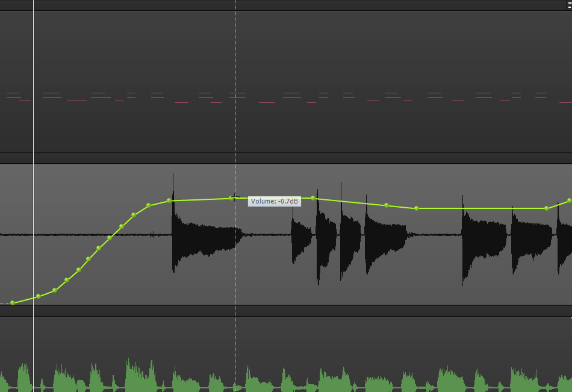
Task: Select the volume envelope point under the crosshair cursor
Action: (231, 198)
